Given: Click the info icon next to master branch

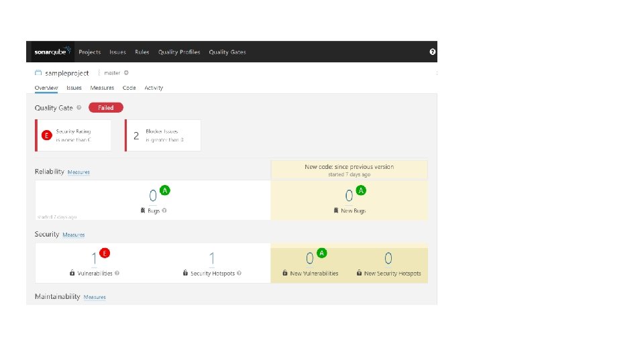Looking at the screenshot, I should 126,72.
